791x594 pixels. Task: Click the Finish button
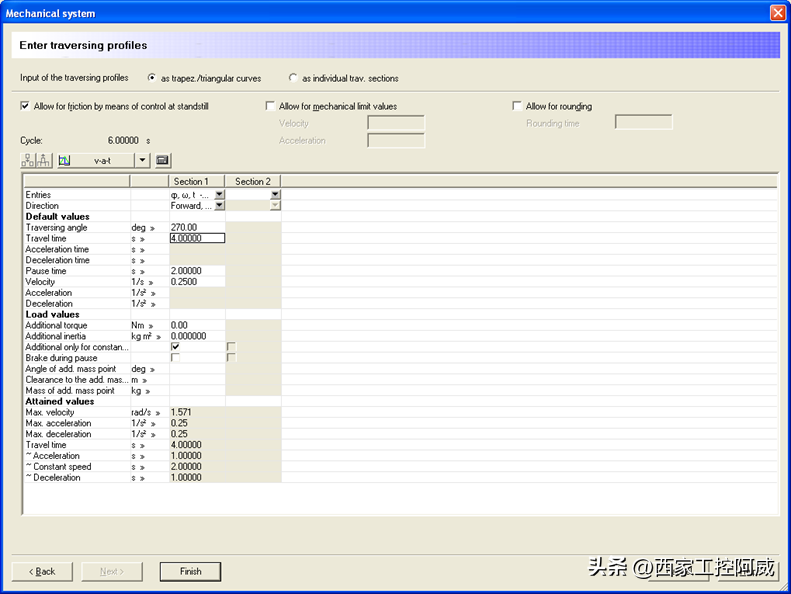(190, 571)
